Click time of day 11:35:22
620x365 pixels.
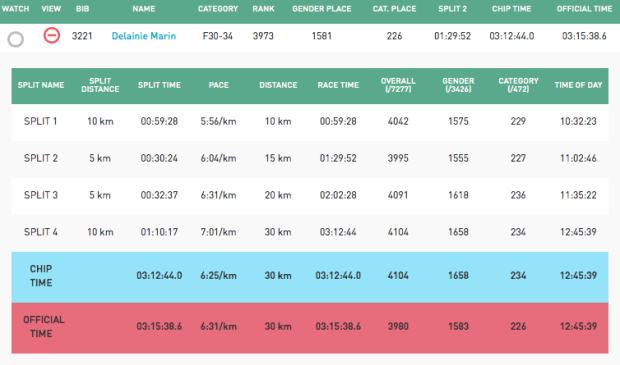[578, 195]
